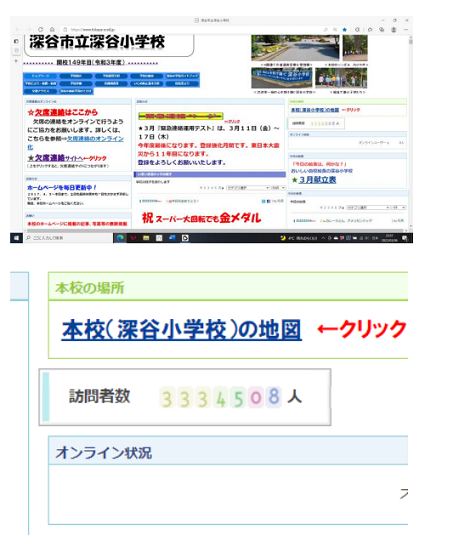Open the browser profile avatar icon
This screenshot has height=535, width=476.
(x=393, y=30)
